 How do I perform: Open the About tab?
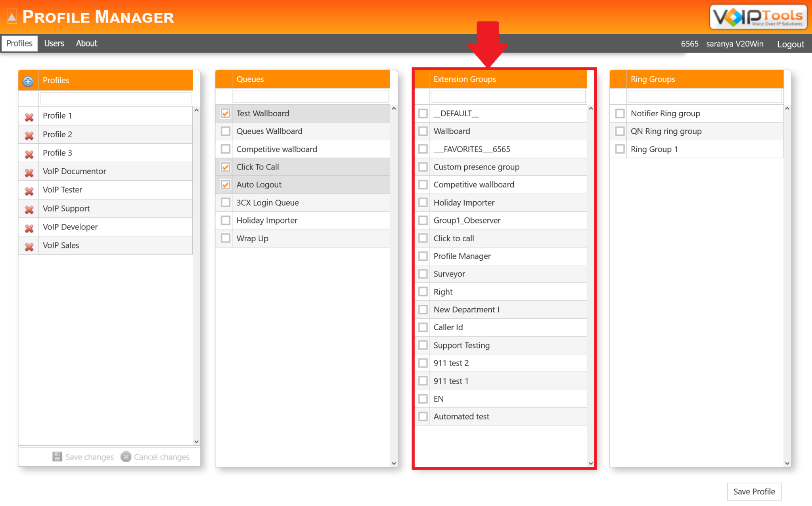coord(86,43)
